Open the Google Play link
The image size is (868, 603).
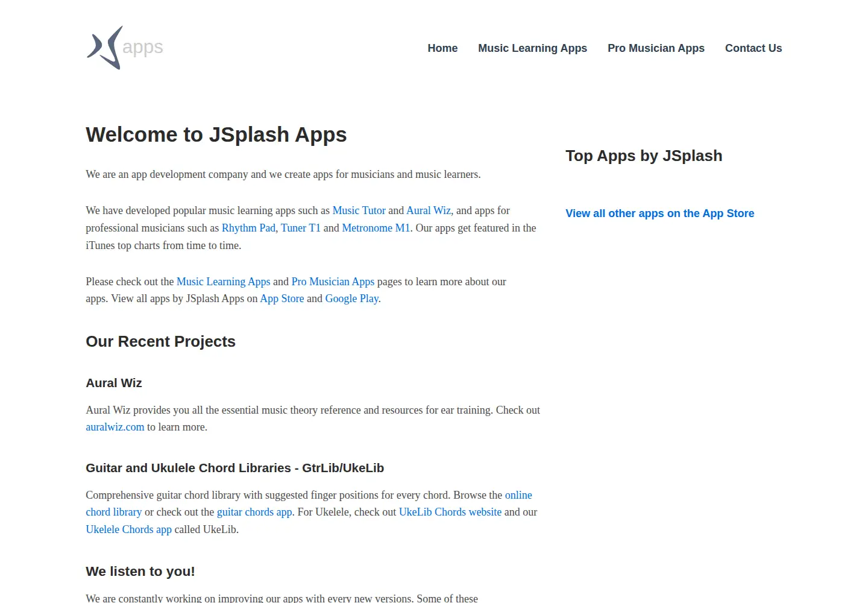coord(352,298)
